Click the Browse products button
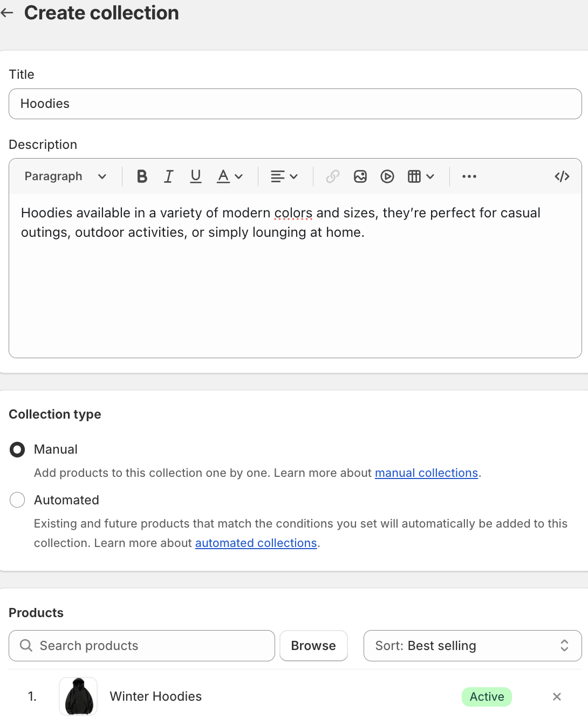The width and height of the screenshot is (588, 725). tap(313, 646)
